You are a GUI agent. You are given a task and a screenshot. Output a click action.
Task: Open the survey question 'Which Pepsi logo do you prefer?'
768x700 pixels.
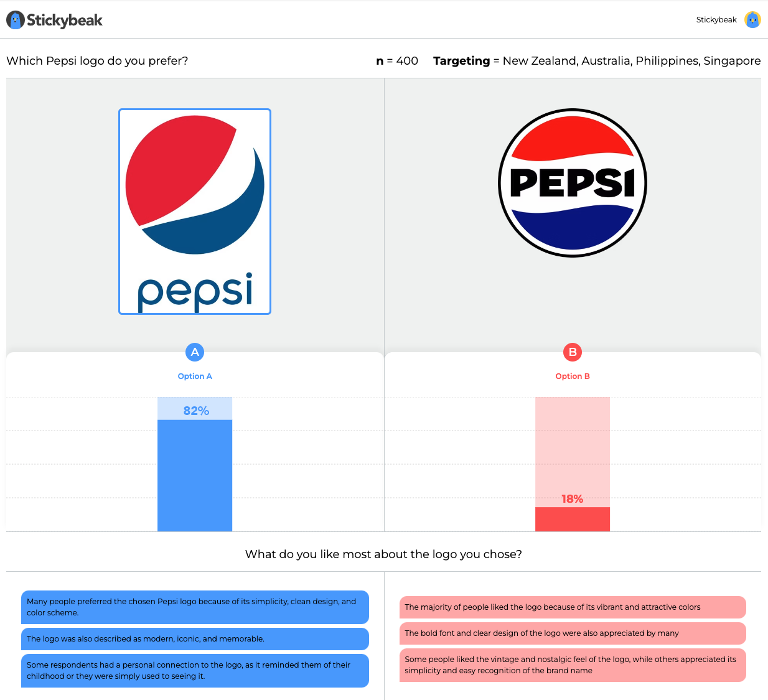click(97, 61)
